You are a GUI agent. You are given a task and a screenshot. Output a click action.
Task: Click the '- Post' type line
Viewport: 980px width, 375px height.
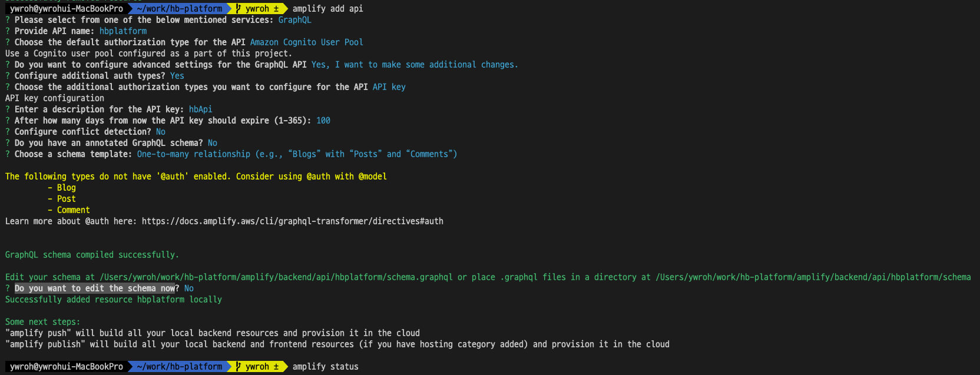coord(62,199)
